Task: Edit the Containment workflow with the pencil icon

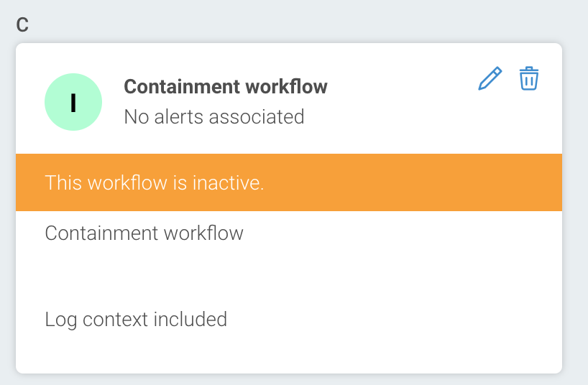Action: click(490, 78)
